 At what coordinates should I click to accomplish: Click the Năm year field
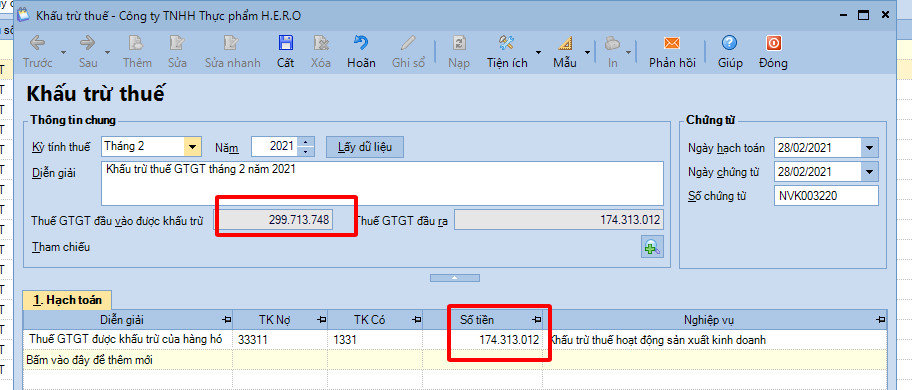[274, 146]
